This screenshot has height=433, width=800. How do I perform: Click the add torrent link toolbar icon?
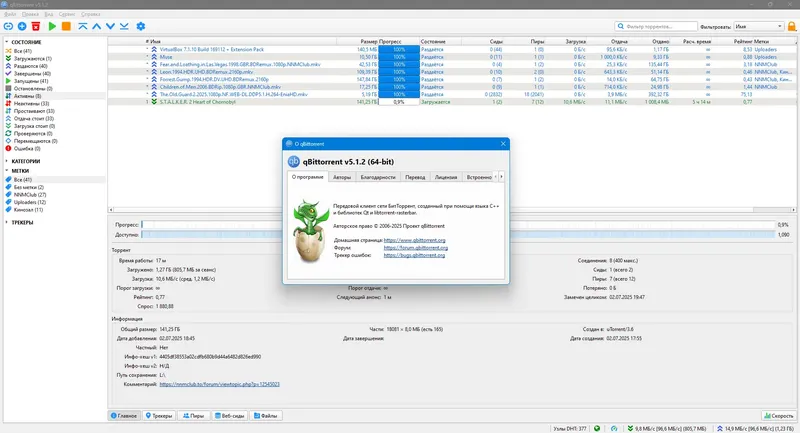pos(8,26)
